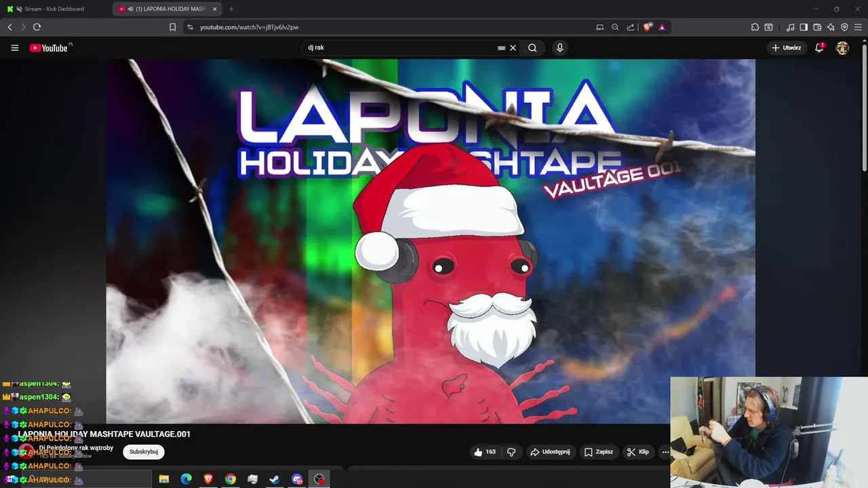Open the Brave Wallet icon
This screenshot has height=488, width=868.
click(x=817, y=27)
